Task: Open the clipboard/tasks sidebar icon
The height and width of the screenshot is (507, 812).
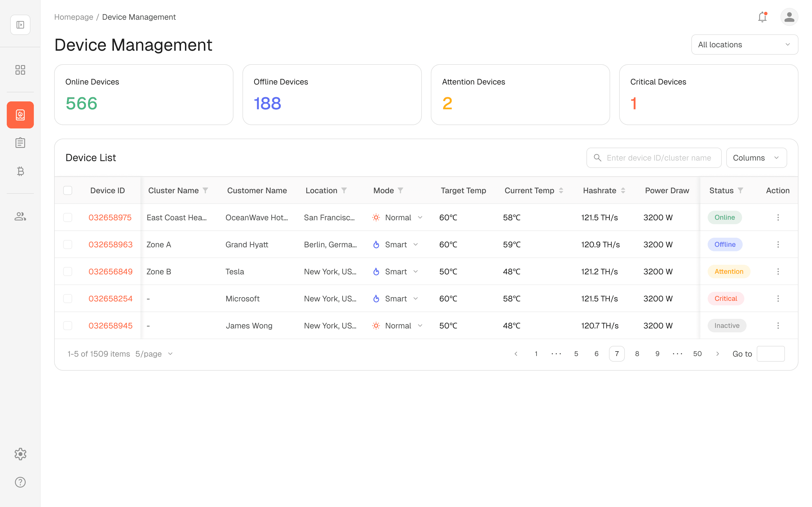Action: [x=20, y=143]
